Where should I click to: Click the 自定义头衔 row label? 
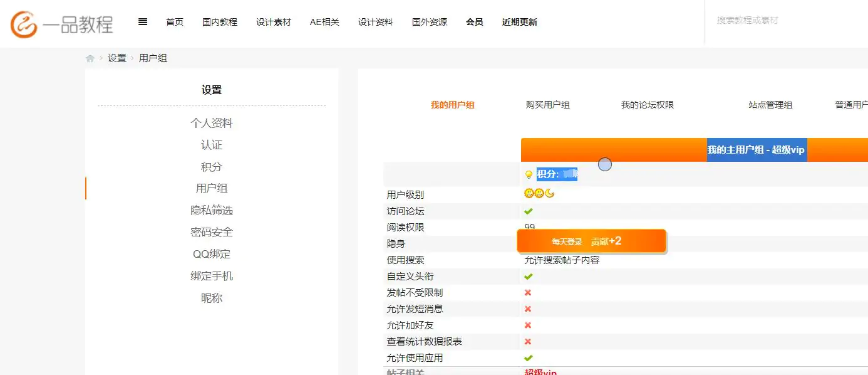click(410, 277)
